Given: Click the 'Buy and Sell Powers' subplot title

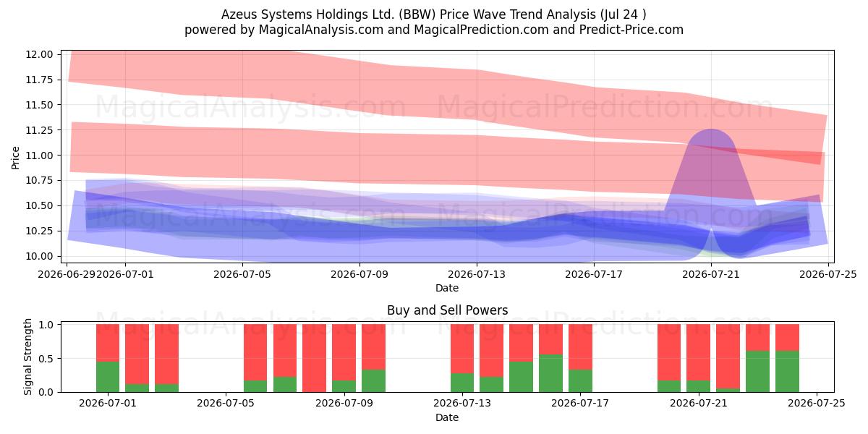Looking at the screenshot, I should point(447,310).
